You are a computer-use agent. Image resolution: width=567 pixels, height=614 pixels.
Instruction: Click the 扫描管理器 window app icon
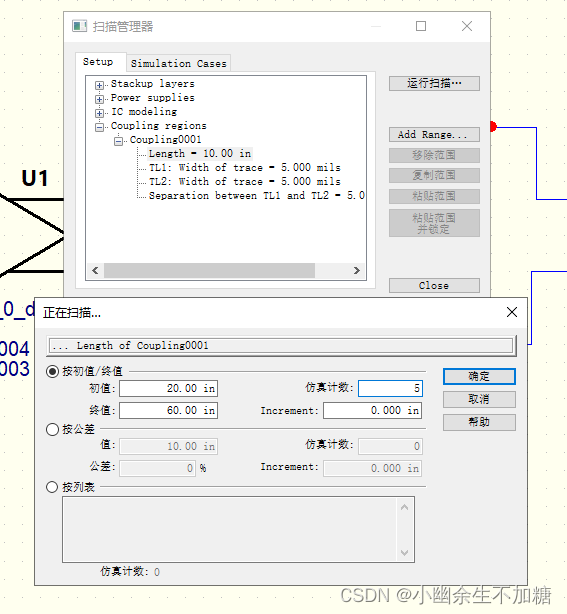pos(79,26)
